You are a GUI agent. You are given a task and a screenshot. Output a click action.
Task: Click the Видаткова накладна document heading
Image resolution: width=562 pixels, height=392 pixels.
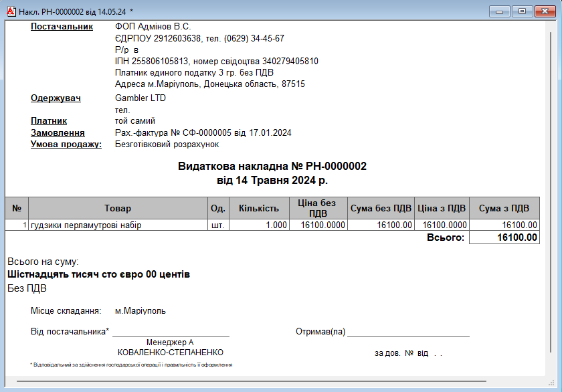pyautogui.click(x=272, y=167)
